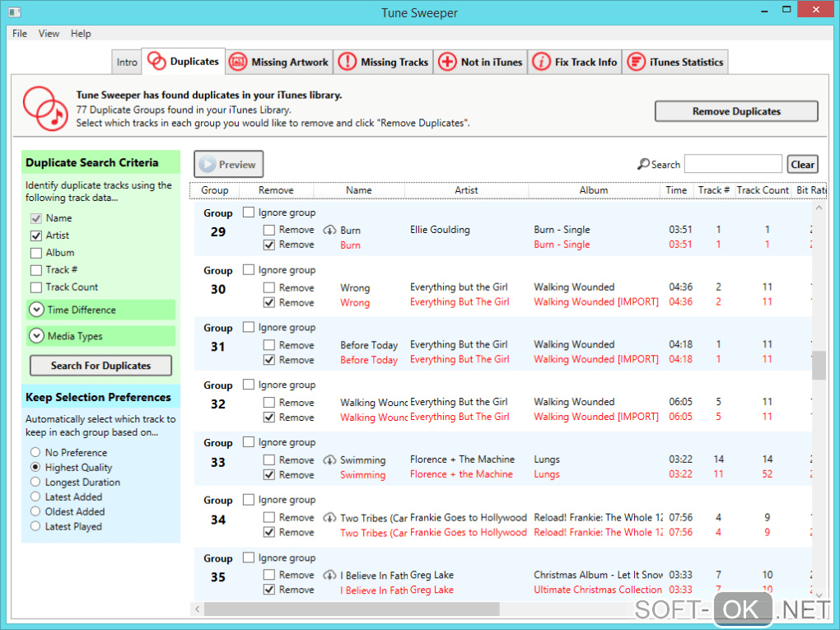Check Ignore group for Group 29
Image resolution: width=840 pixels, height=630 pixels.
pyautogui.click(x=249, y=212)
